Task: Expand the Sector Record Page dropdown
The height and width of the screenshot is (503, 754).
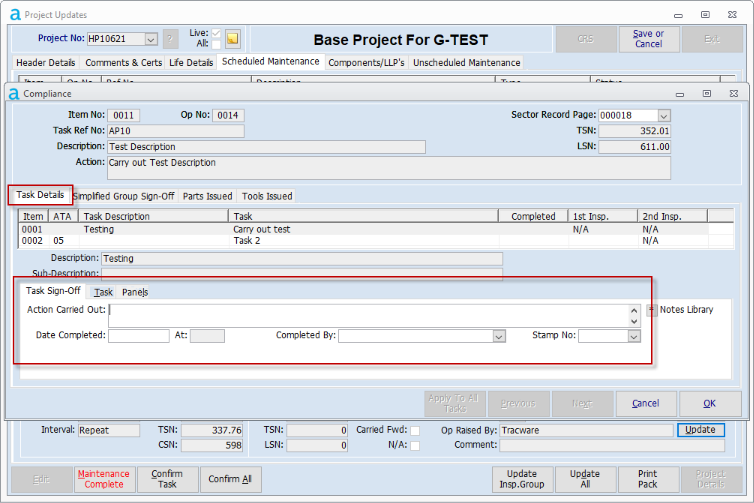Action: click(664, 116)
